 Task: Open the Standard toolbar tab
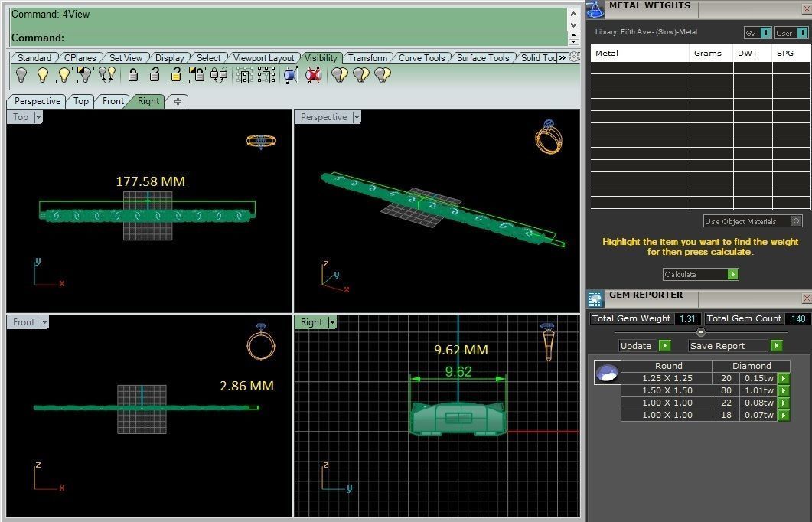[x=34, y=58]
